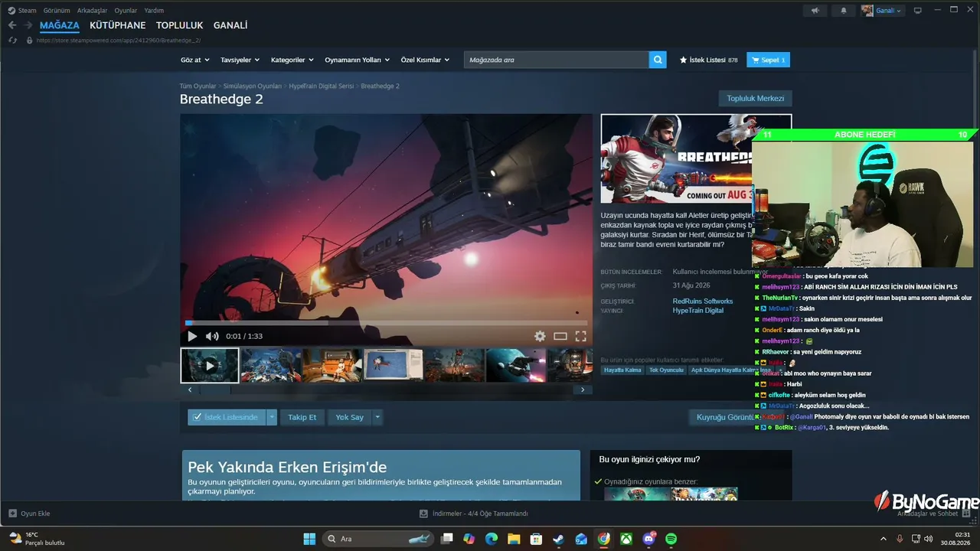Click the Oyun Ekle plus icon
This screenshot has height=551, width=980.
tap(12, 514)
